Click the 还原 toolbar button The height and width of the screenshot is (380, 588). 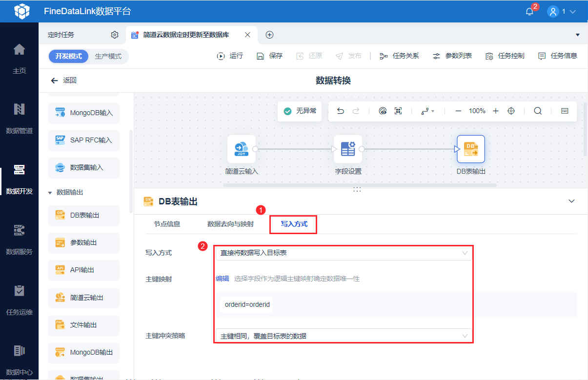tap(309, 56)
